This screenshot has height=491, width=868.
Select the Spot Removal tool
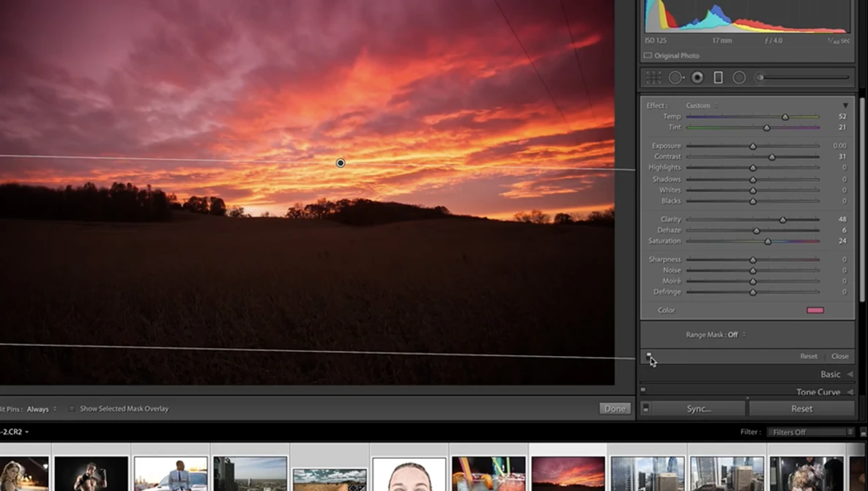pos(676,78)
